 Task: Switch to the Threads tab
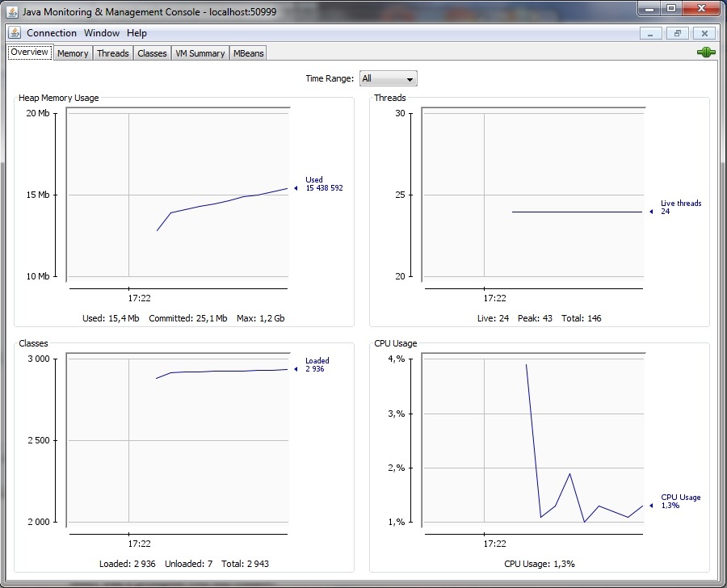point(113,53)
